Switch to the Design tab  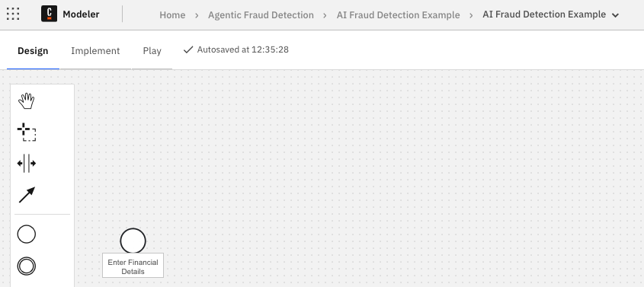tap(33, 51)
